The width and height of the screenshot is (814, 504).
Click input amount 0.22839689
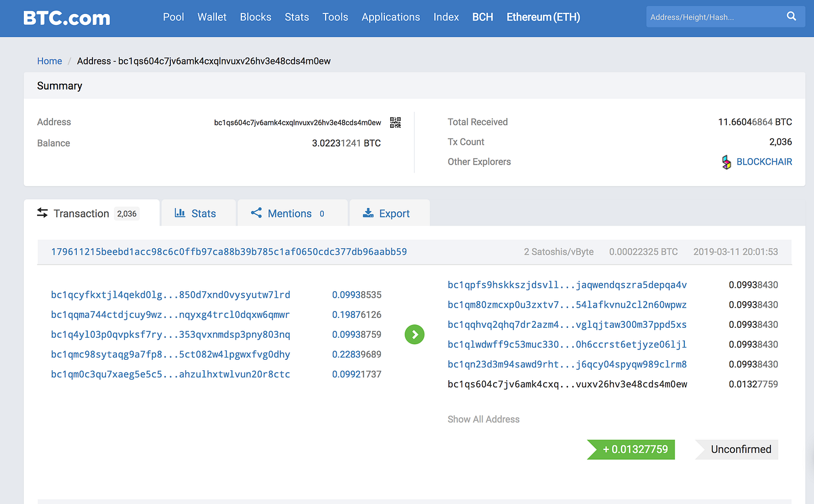click(357, 354)
